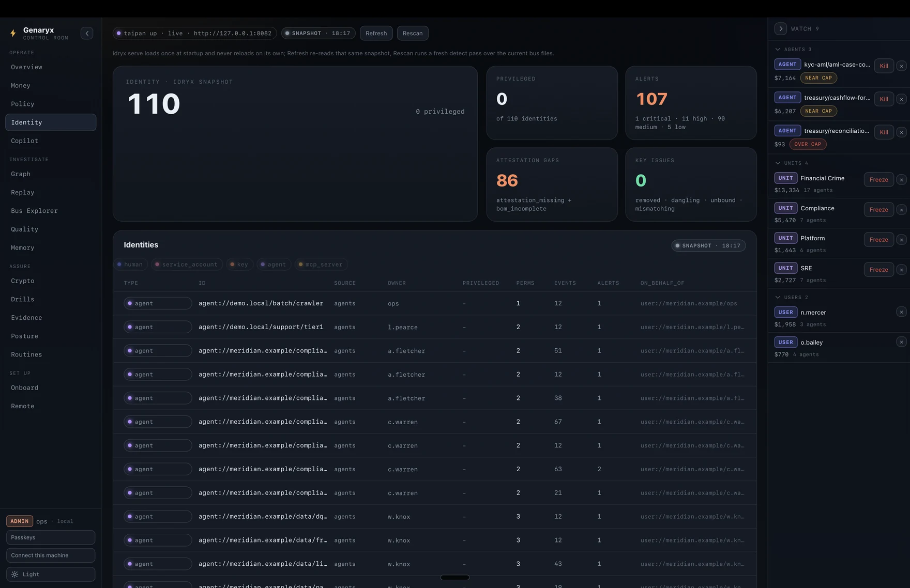The height and width of the screenshot is (588, 910).
Task: Select row agent://demo.local/batch/crawler
Action: tap(435, 303)
